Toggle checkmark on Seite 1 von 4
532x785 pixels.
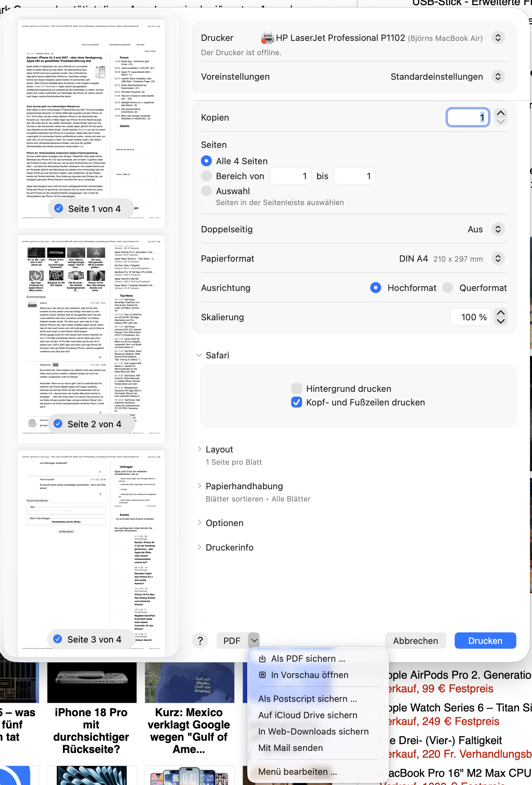[59, 209]
